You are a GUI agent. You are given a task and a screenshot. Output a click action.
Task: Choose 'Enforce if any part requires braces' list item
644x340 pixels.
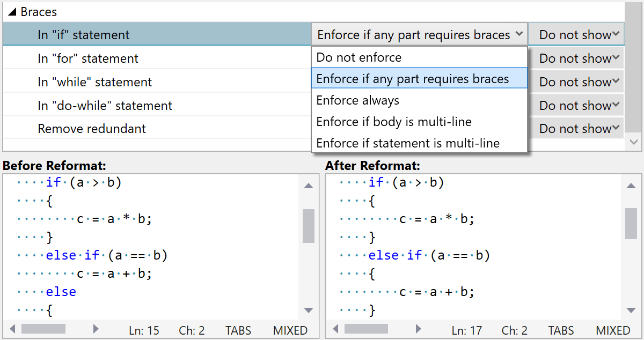click(412, 79)
